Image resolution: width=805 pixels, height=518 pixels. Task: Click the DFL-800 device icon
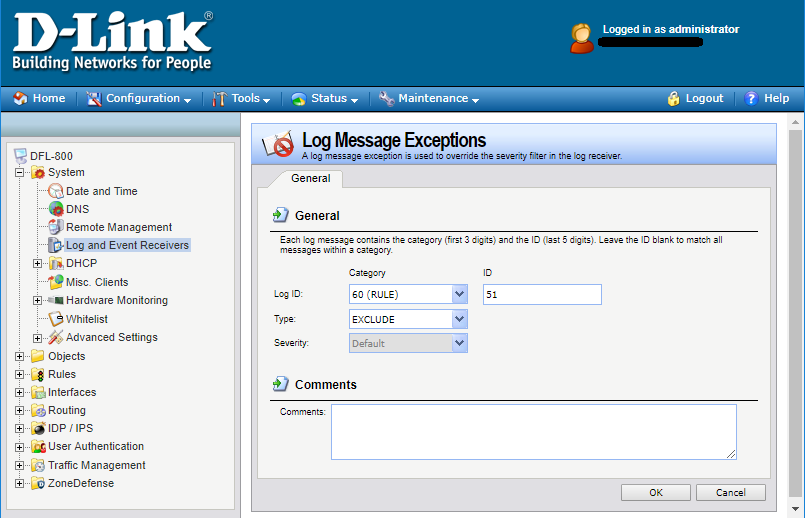click(21, 156)
